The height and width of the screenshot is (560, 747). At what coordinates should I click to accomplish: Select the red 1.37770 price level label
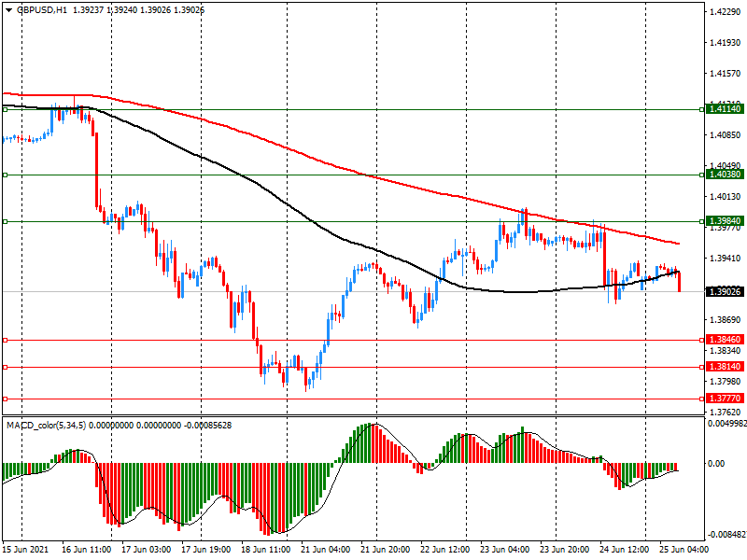pyautogui.click(x=726, y=399)
